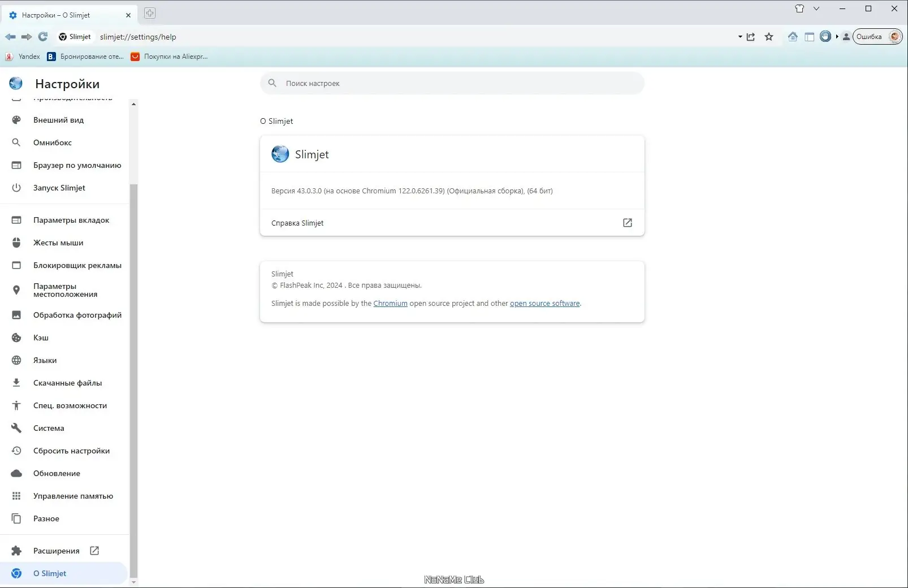Go back with the left arrow button
Viewport: 908px width, 588px height.
click(x=11, y=37)
